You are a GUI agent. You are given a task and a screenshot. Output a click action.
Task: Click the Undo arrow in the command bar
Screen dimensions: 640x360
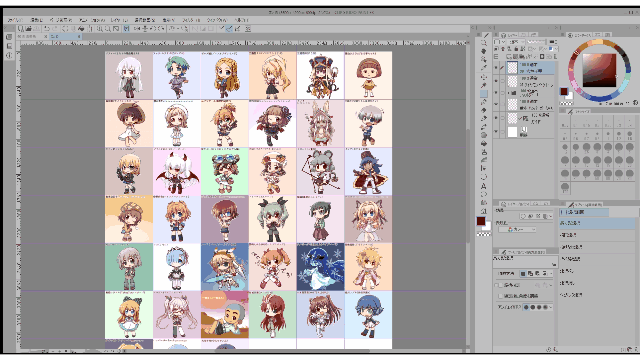47,29
